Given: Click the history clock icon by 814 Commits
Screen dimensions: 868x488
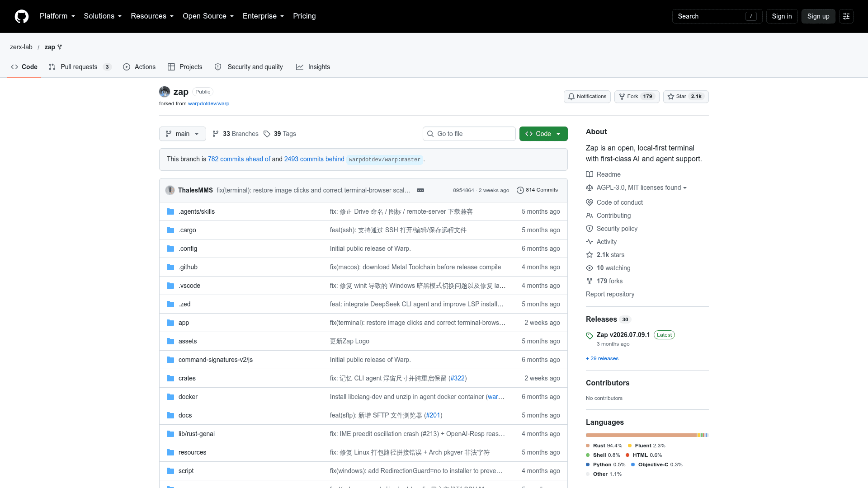Looking at the screenshot, I should (520, 190).
